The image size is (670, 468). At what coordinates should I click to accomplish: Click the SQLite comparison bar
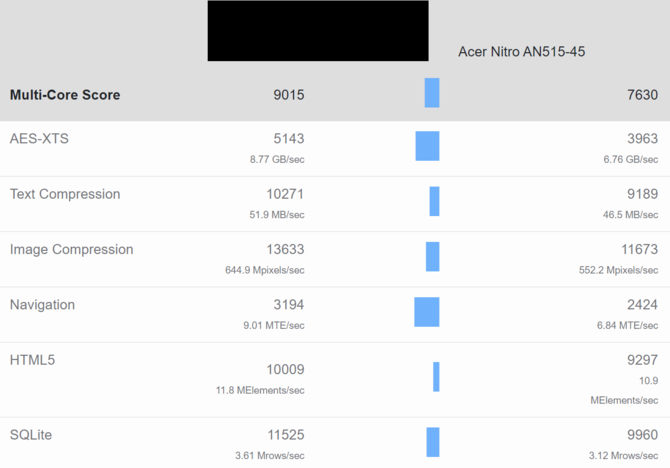point(433,442)
